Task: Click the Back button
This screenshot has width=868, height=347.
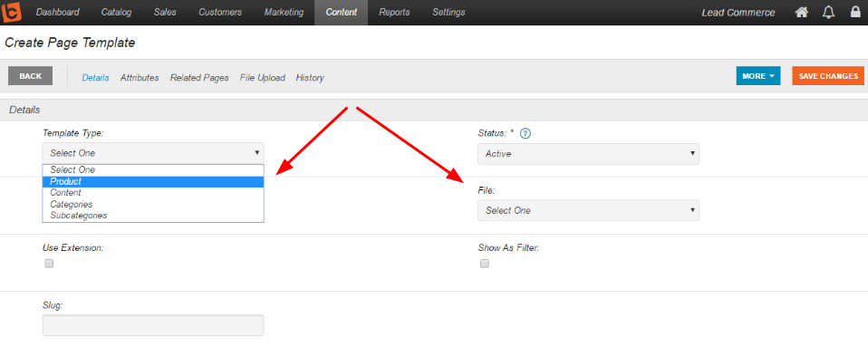Action: coord(31,76)
